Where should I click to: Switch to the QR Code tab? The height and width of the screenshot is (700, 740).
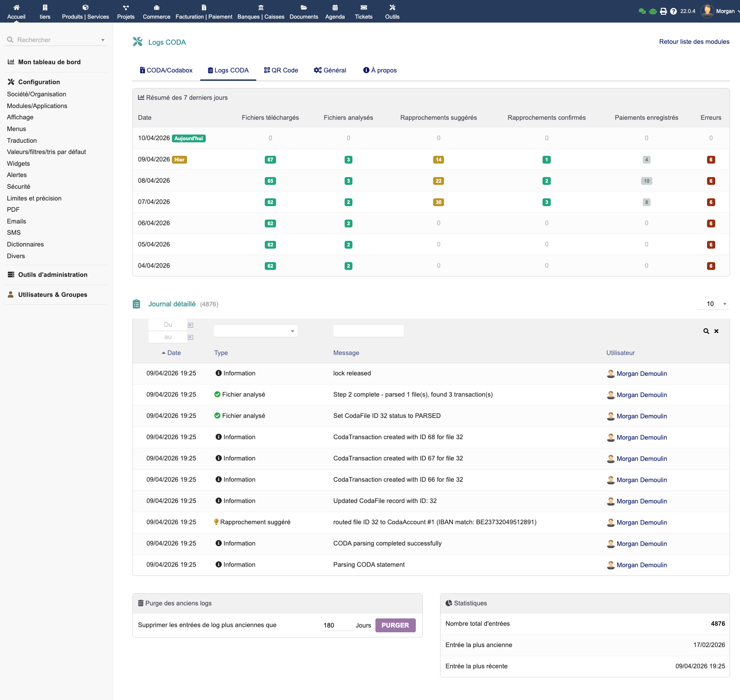tap(281, 70)
